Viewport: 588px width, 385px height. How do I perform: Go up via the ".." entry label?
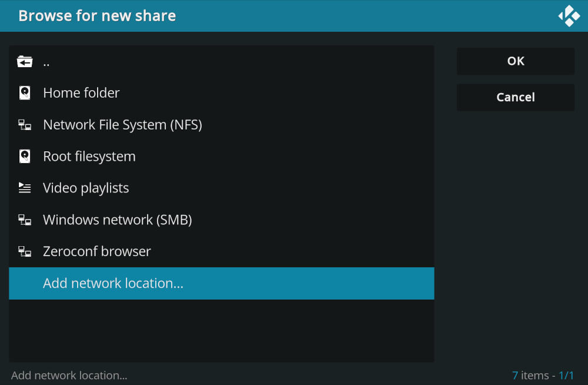46,62
